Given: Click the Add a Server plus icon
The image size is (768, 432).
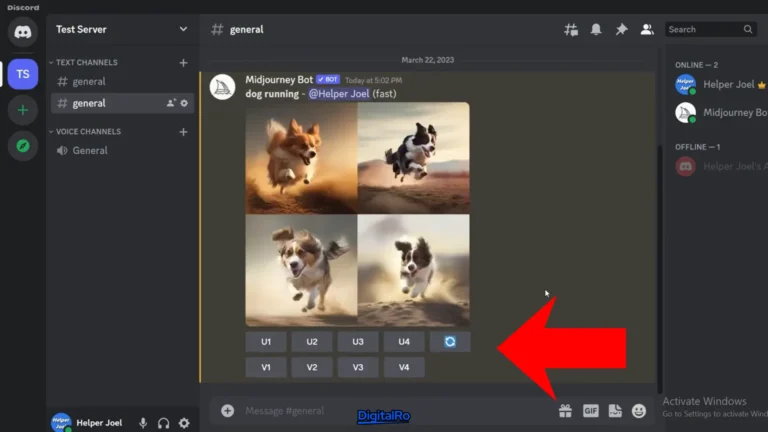Looking at the screenshot, I should coord(22,109).
